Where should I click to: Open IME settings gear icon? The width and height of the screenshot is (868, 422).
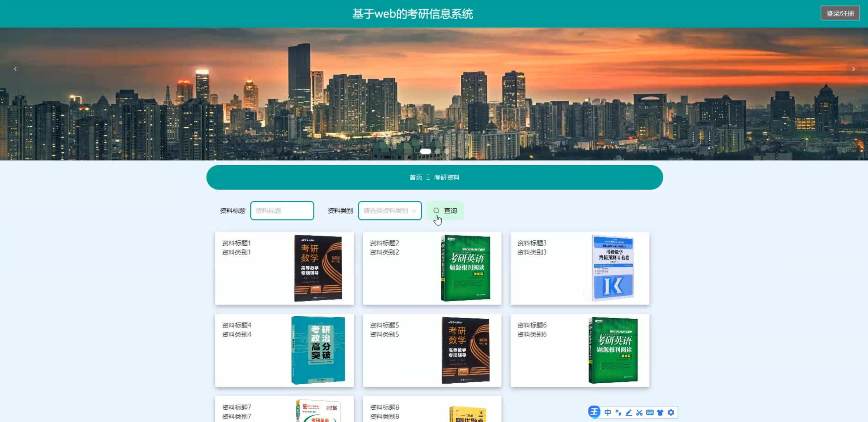point(671,412)
